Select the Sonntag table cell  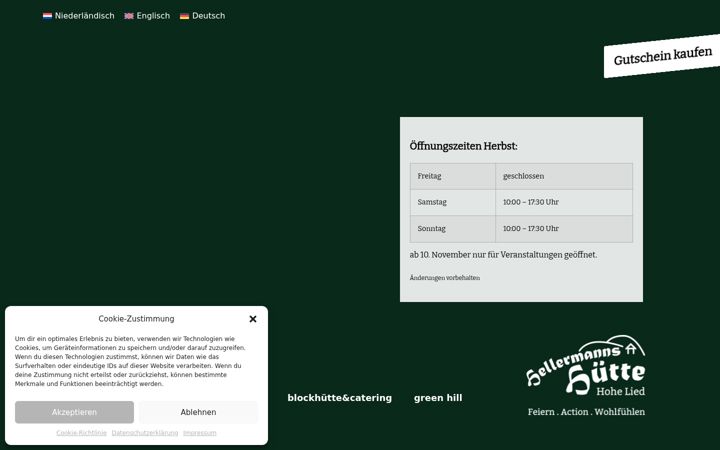point(453,229)
